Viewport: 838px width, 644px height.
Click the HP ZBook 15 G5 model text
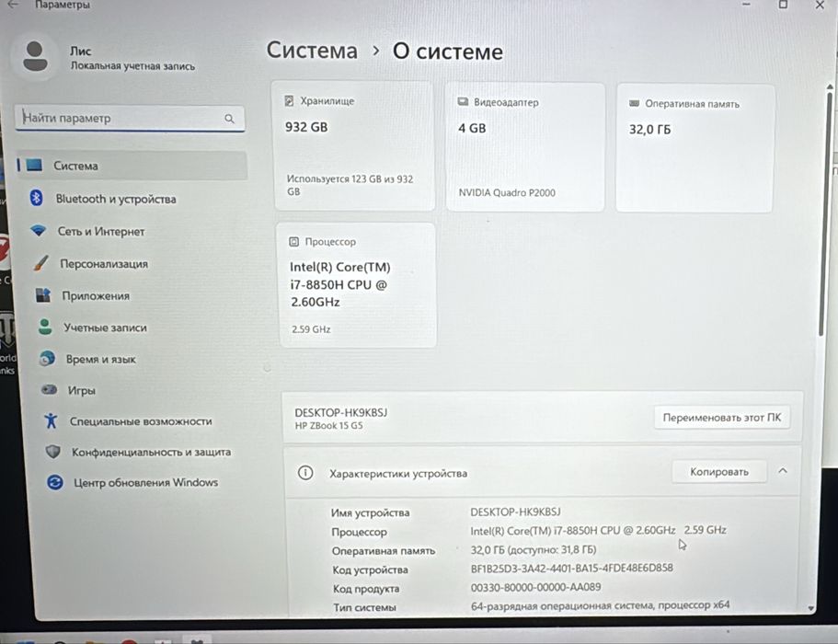coord(328,426)
